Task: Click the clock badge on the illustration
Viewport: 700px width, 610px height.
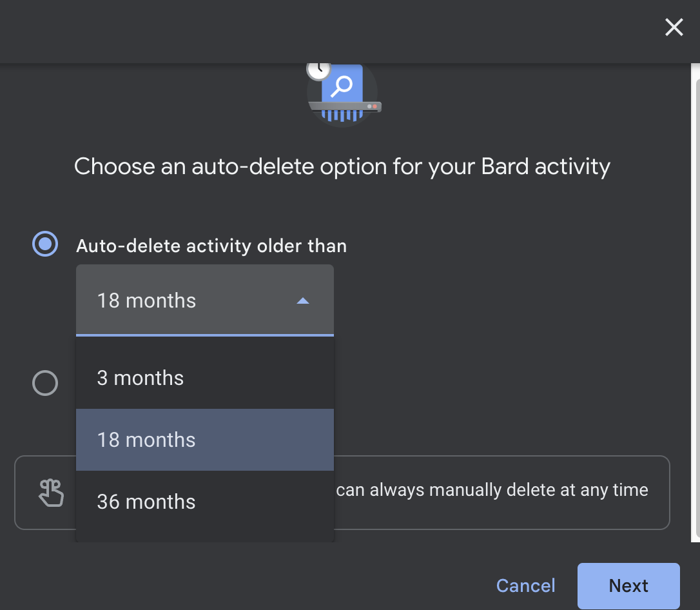Action: [318, 69]
